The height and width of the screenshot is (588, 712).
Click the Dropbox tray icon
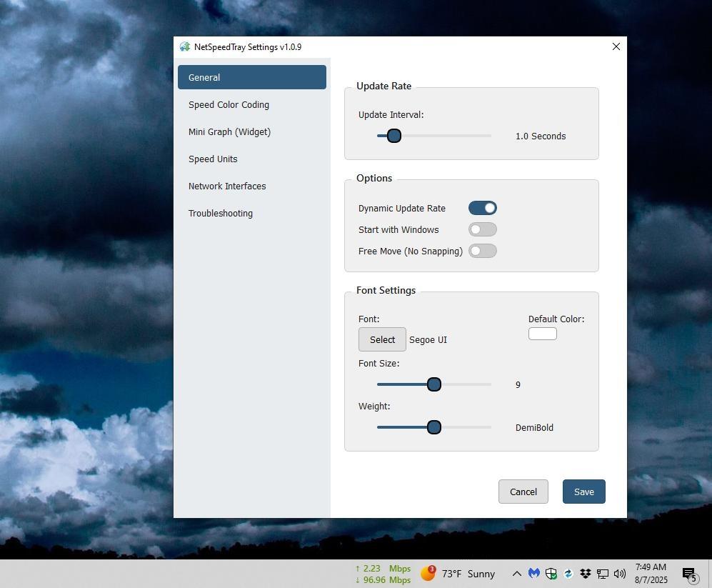(x=586, y=573)
